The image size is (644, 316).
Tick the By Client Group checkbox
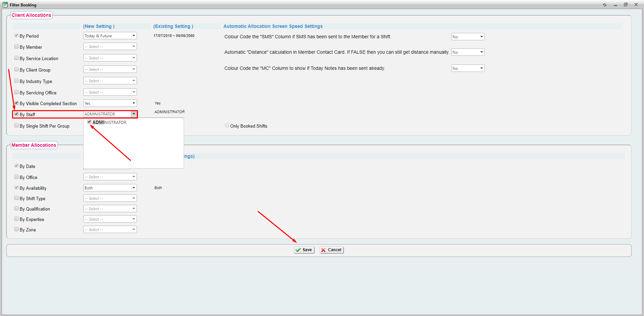[16, 70]
